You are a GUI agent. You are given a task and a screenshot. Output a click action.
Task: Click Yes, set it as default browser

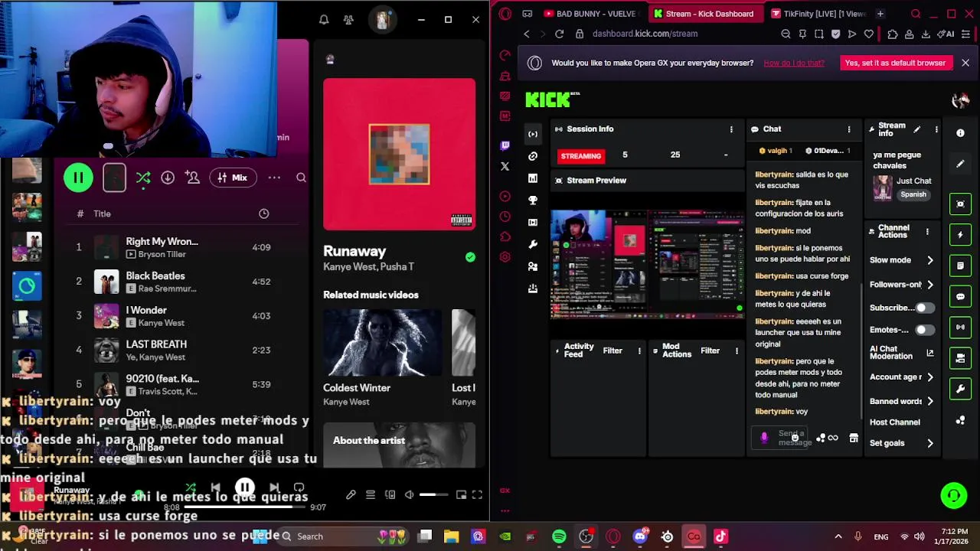tap(895, 63)
